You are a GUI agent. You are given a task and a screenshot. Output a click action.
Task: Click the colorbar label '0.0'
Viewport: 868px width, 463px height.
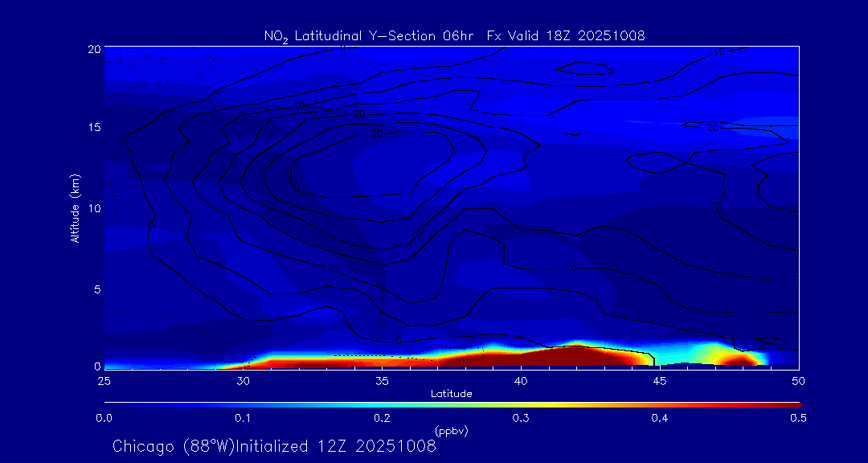point(104,418)
